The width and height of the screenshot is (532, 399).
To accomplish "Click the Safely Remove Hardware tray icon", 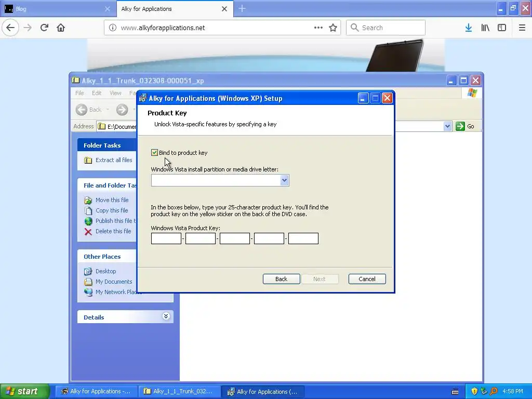I will click(484, 392).
